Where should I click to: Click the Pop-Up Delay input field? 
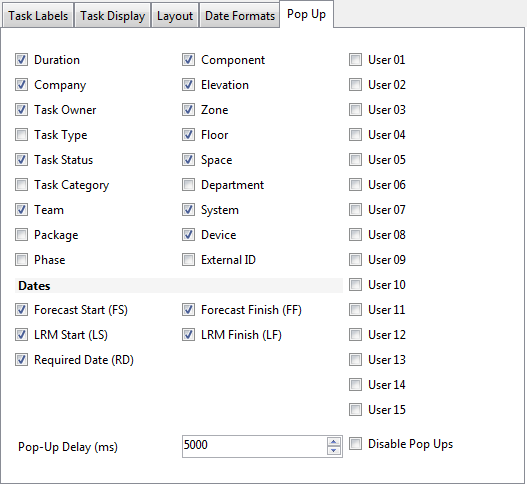(254, 446)
